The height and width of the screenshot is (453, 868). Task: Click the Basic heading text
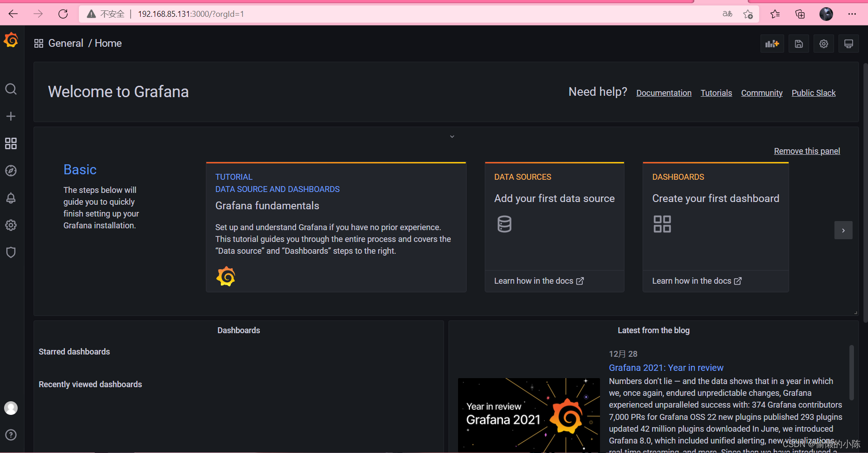pyautogui.click(x=80, y=170)
